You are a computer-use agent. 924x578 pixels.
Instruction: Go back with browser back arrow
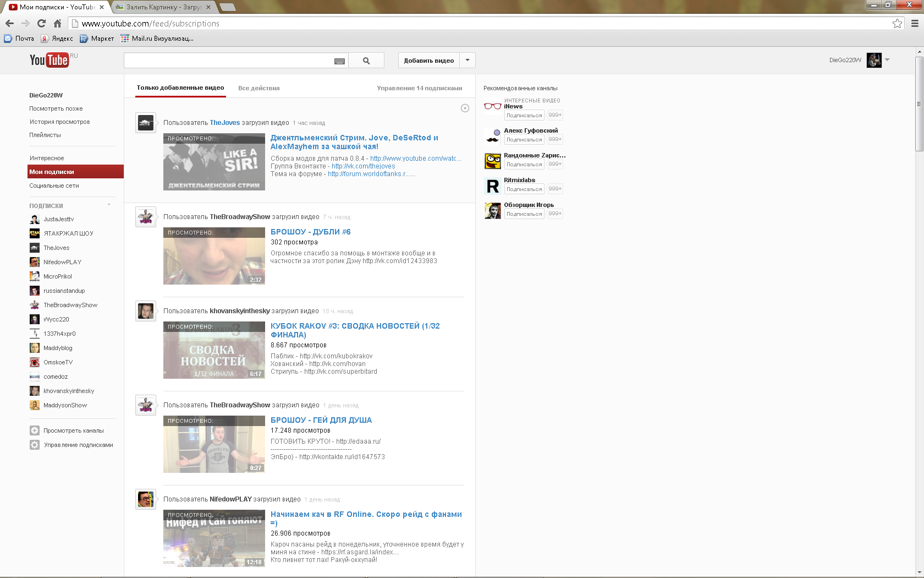[x=9, y=23]
